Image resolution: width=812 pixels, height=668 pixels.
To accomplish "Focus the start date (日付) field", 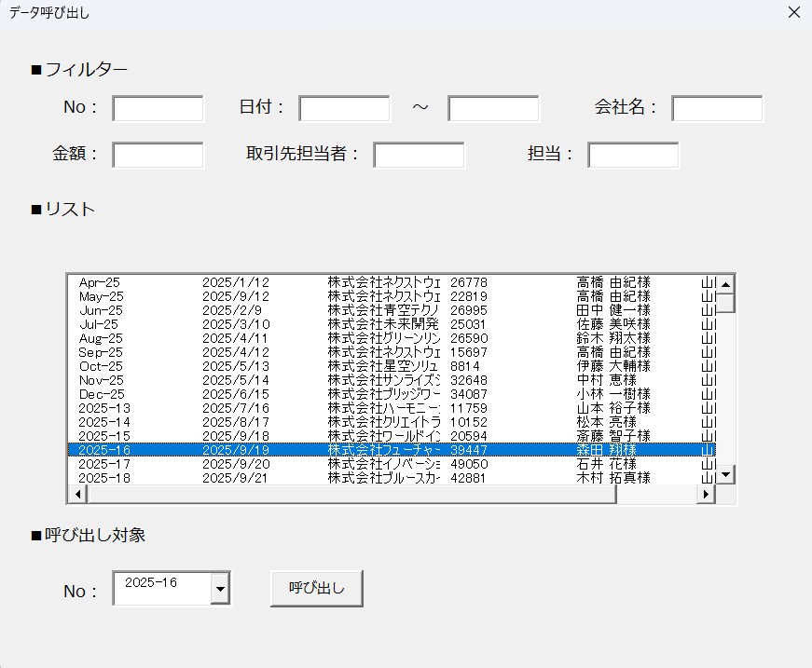I will coord(344,108).
